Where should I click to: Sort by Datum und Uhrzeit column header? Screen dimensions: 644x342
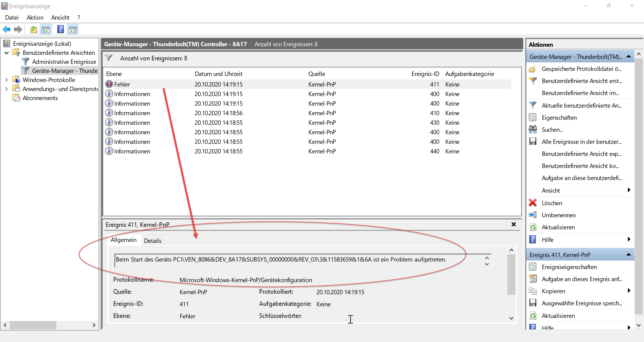tap(249, 74)
